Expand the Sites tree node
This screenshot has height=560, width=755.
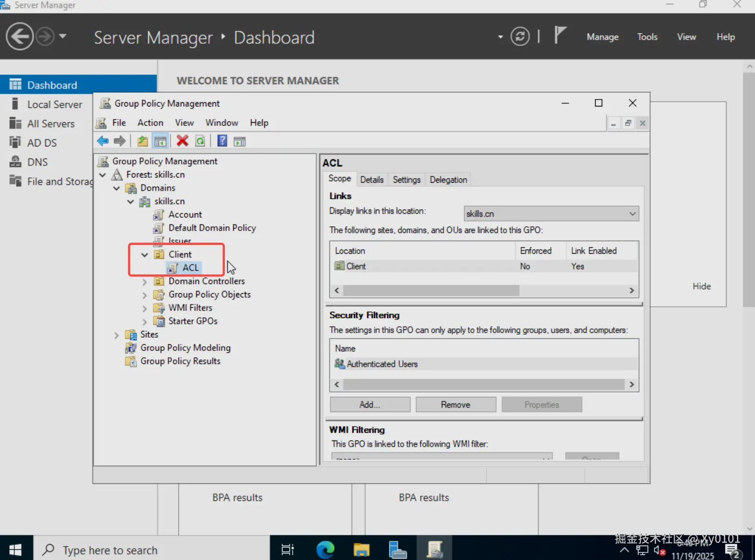coord(117,335)
